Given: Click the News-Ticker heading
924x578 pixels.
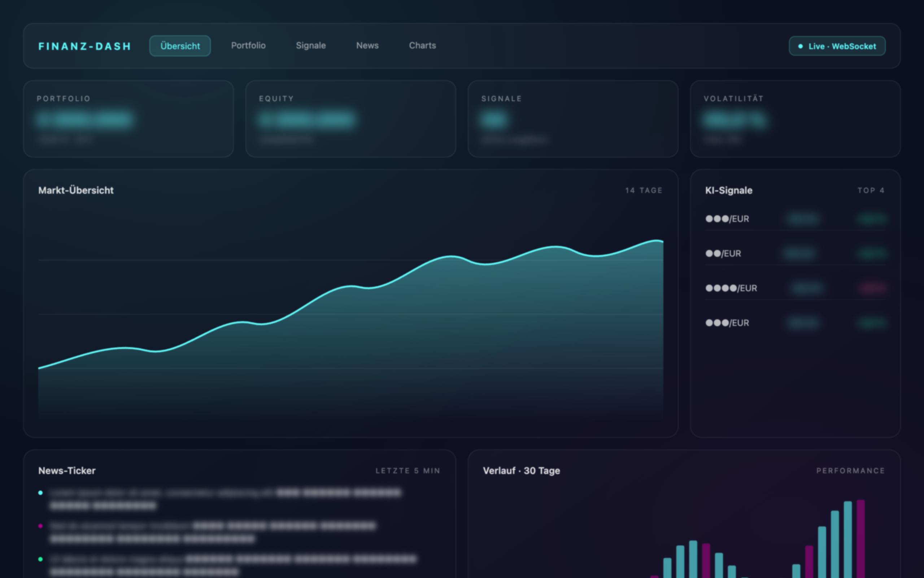Looking at the screenshot, I should pyautogui.click(x=67, y=471).
